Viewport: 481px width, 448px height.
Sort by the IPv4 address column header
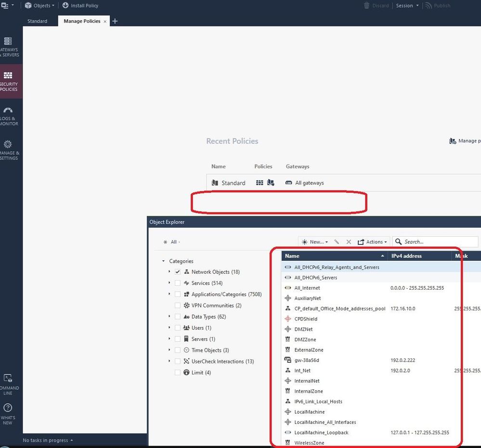pyautogui.click(x=419, y=256)
